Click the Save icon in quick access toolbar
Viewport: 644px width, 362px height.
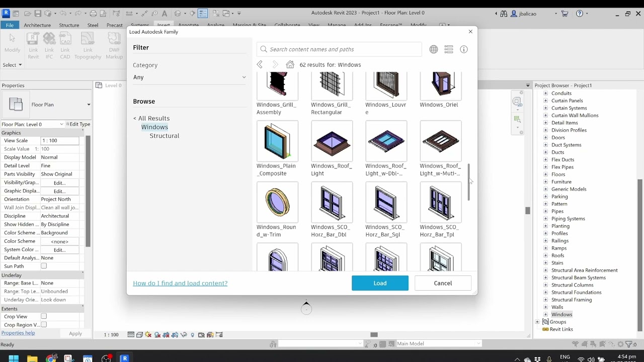(x=38, y=14)
